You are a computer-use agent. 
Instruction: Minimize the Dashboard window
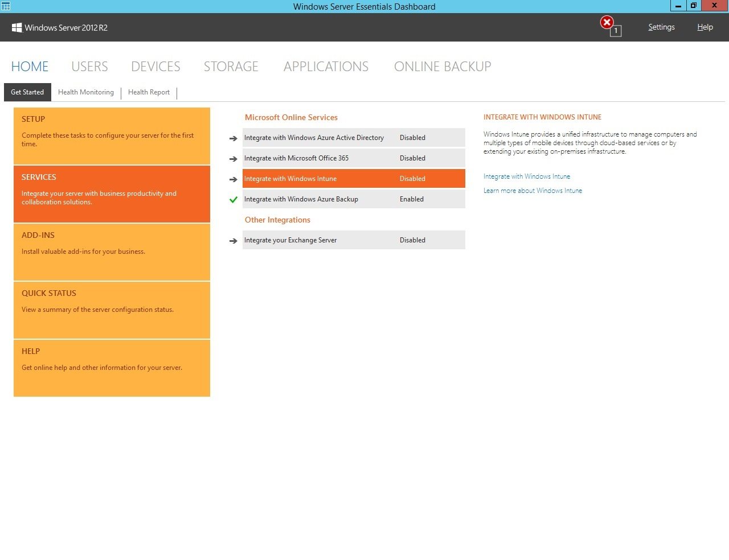[678, 6]
